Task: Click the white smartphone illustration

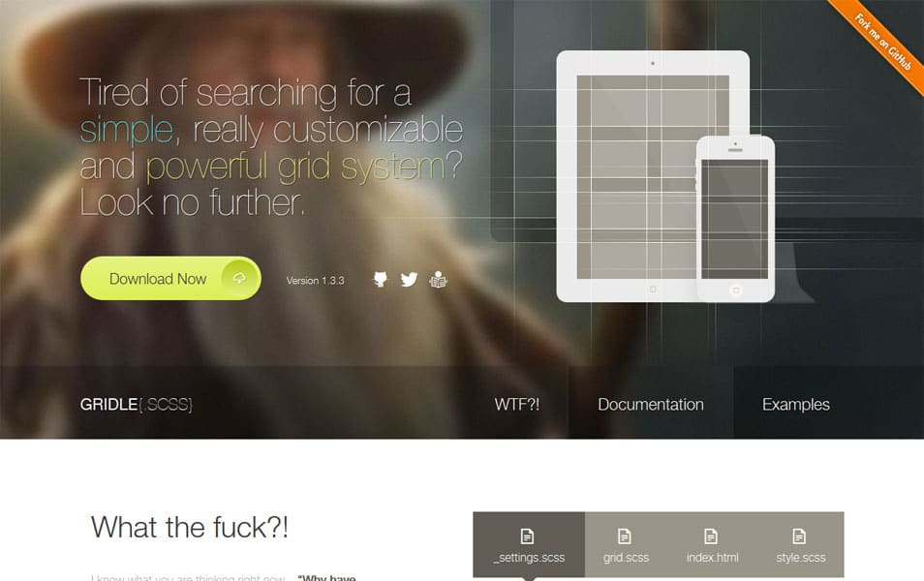Action: click(735, 218)
